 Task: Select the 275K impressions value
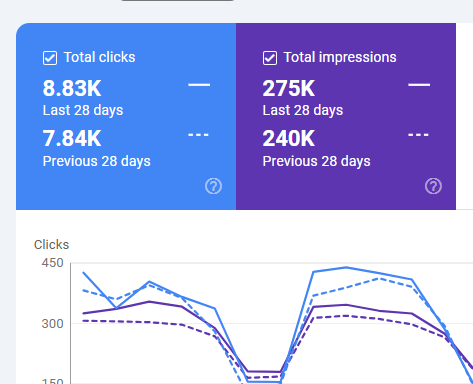(289, 89)
